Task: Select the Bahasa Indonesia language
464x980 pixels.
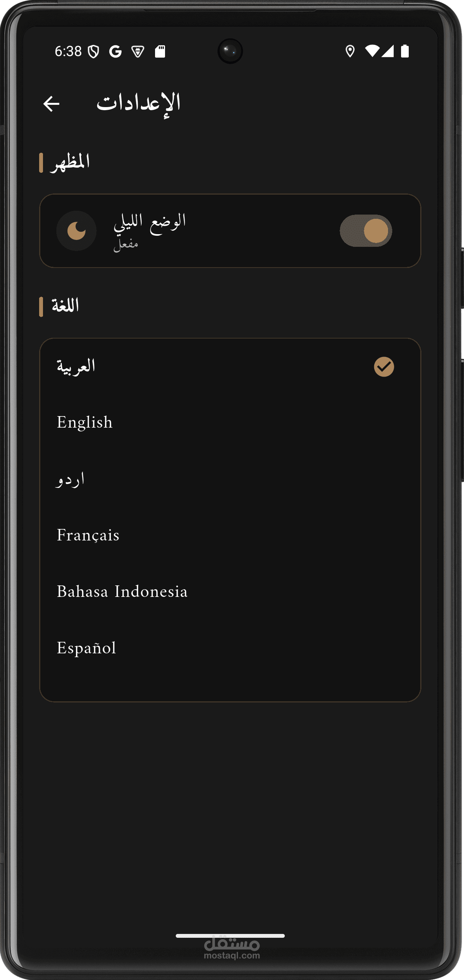Action: (230, 592)
